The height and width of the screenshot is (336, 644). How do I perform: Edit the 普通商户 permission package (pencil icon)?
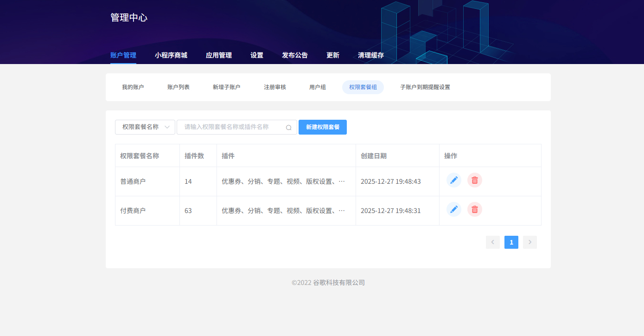click(453, 180)
